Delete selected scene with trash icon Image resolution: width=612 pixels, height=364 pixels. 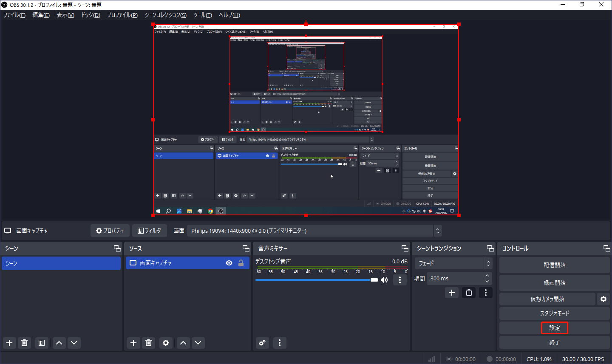tap(25, 343)
